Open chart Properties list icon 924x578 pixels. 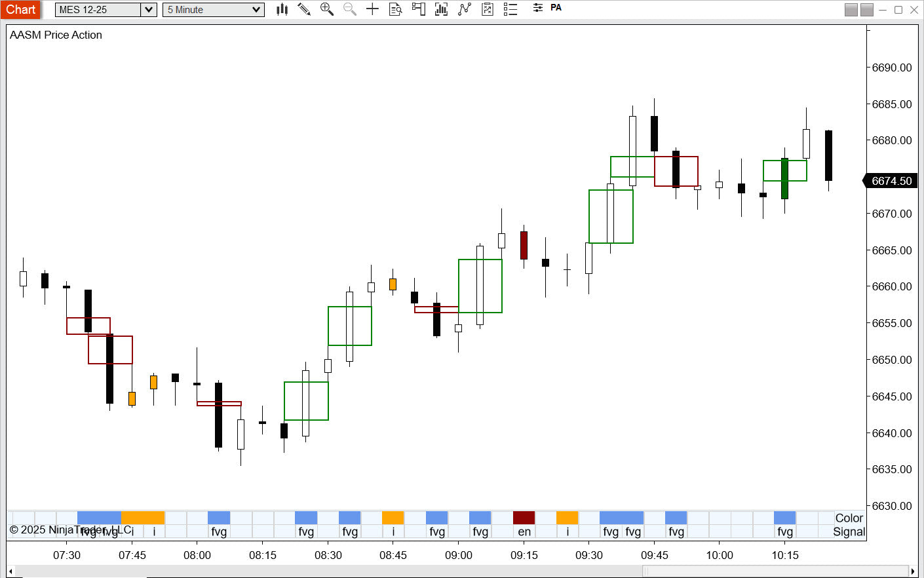[510, 9]
